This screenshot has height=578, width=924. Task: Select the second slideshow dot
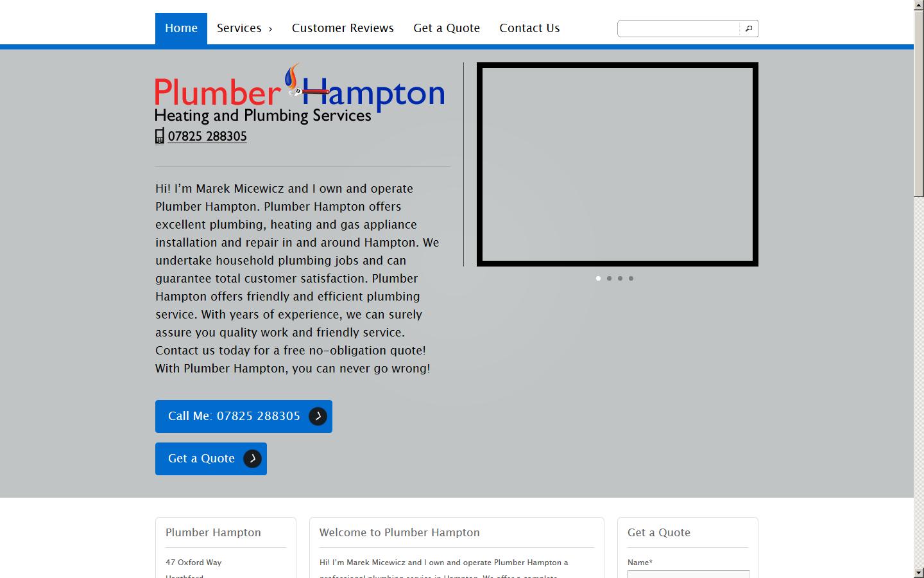[x=610, y=278]
